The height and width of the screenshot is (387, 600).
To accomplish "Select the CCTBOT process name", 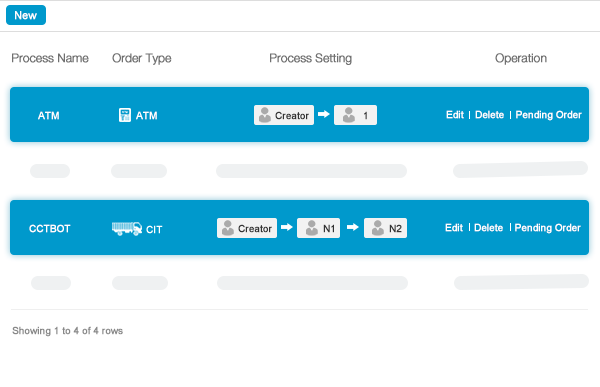I will pos(50,229).
